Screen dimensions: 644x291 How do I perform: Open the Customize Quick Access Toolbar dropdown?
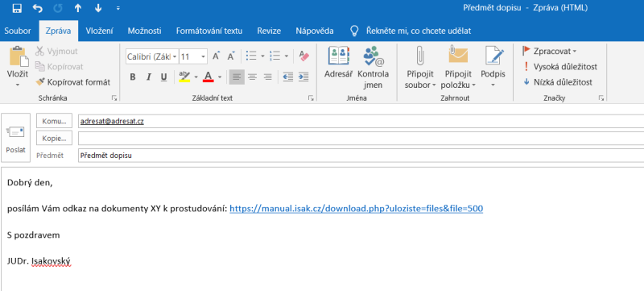pos(118,8)
